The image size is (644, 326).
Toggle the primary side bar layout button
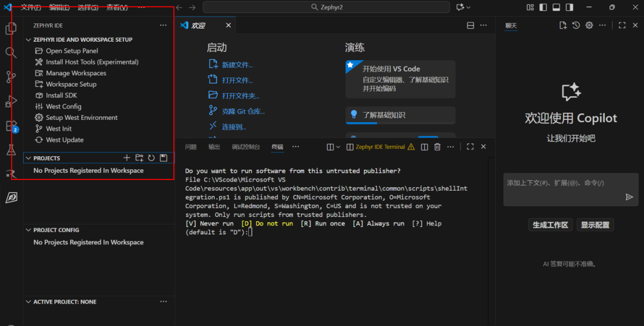click(x=543, y=7)
